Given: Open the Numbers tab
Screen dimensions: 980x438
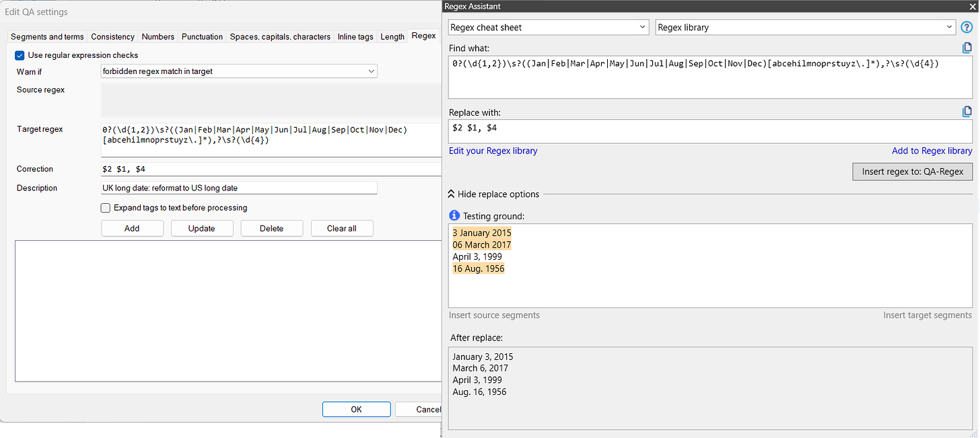Looking at the screenshot, I should tap(158, 37).
